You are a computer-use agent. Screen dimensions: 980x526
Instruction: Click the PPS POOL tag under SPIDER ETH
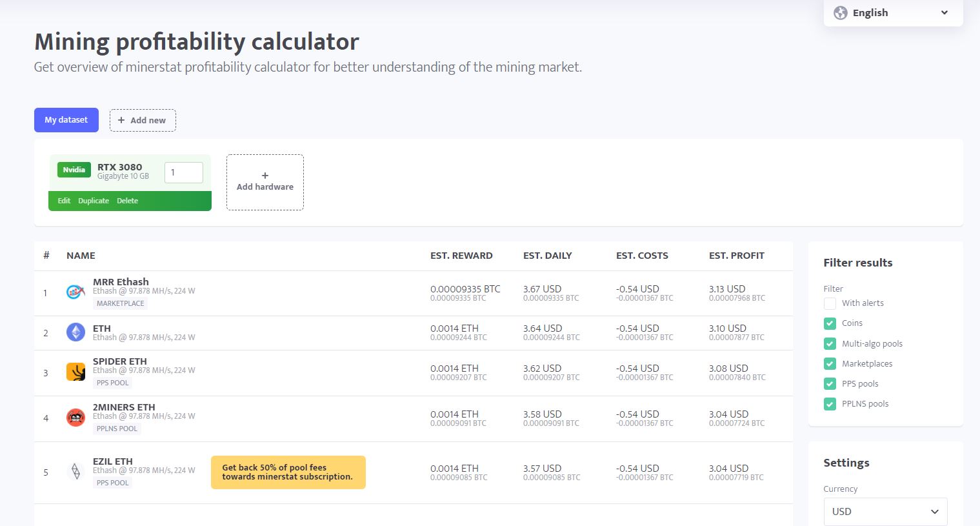tap(113, 383)
